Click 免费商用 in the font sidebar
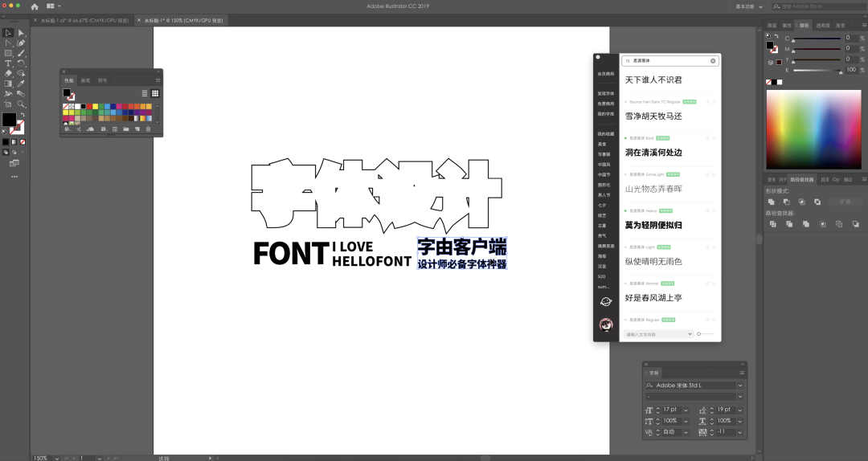This screenshot has width=868, height=461. (x=605, y=104)
